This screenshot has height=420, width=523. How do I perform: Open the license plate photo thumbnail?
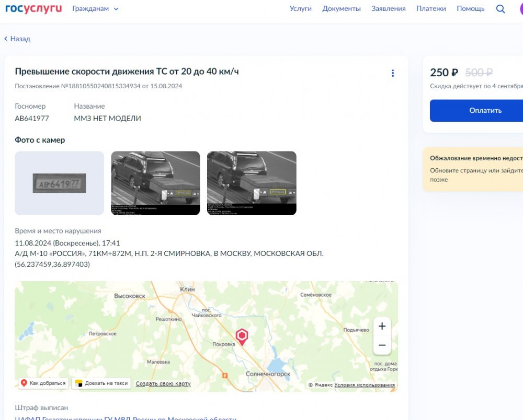59,183
